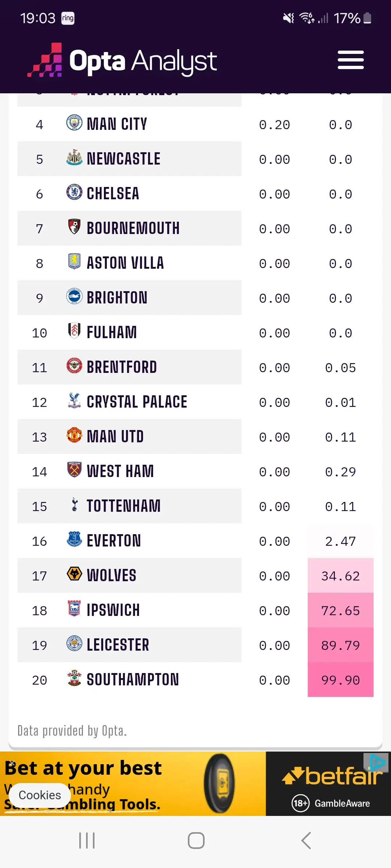This screenshot has width=391, height=868.
Task: Open the hamburger menu
Action: coord(350,60)
